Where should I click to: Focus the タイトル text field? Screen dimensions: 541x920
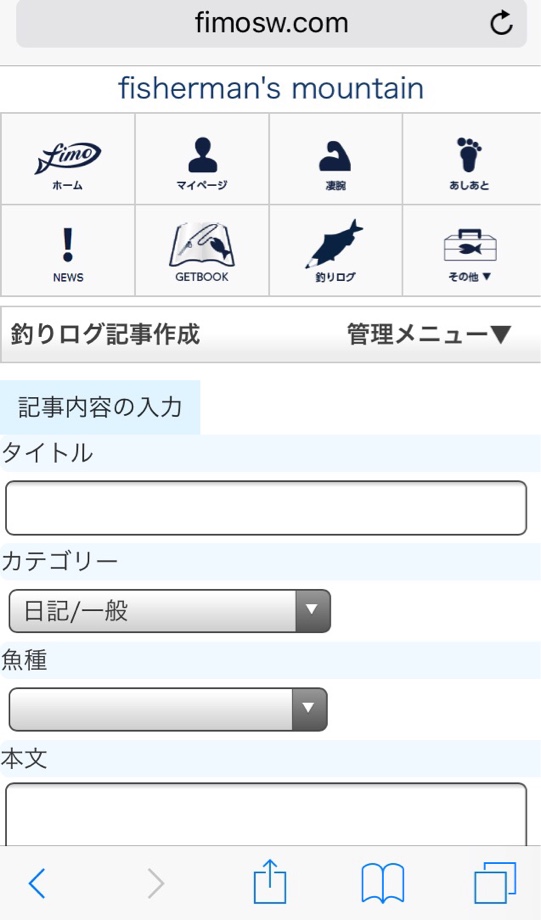(266, 508)
